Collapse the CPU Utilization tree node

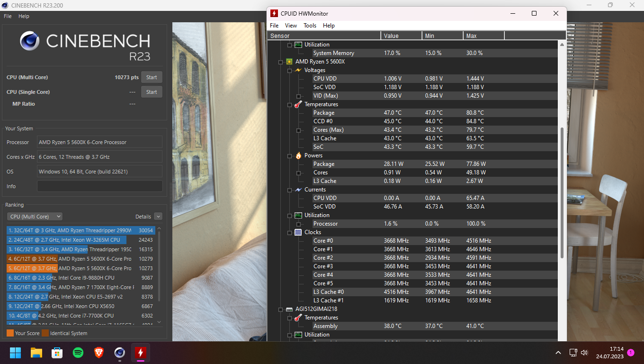click(x=290, y=215)
